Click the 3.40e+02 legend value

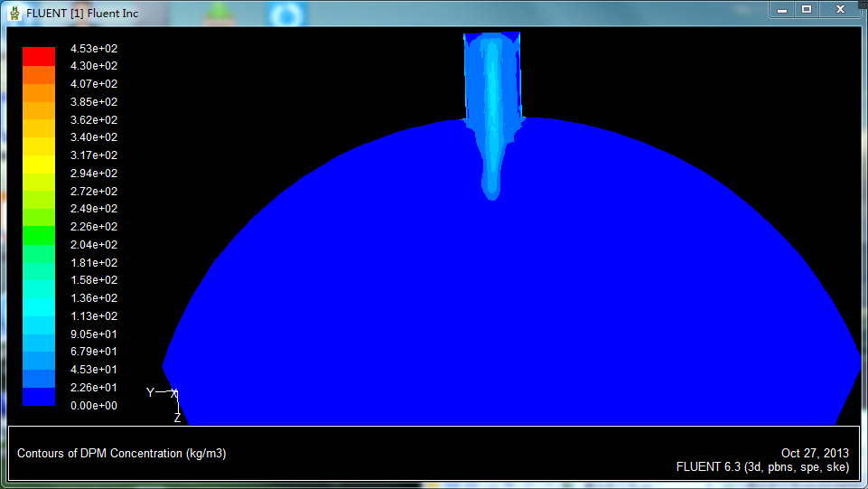click(x=94, y=137)
